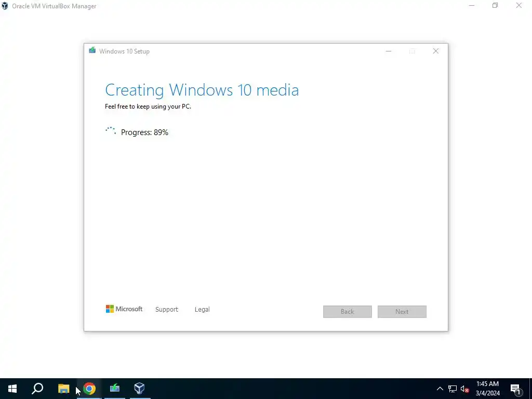Click the progress spinner animation
The width and height of the screenshot is (532, 399).
pos(111,131)
